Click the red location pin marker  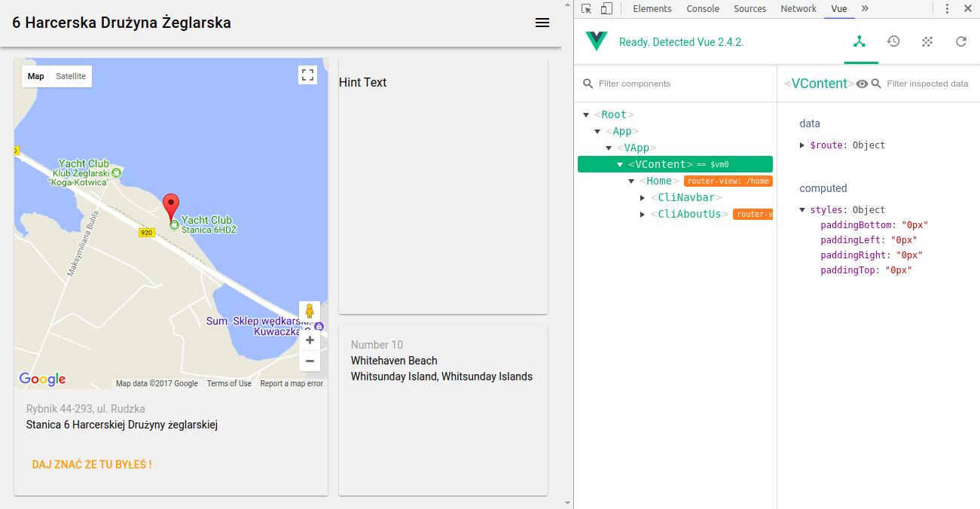(x=172, y=208)
